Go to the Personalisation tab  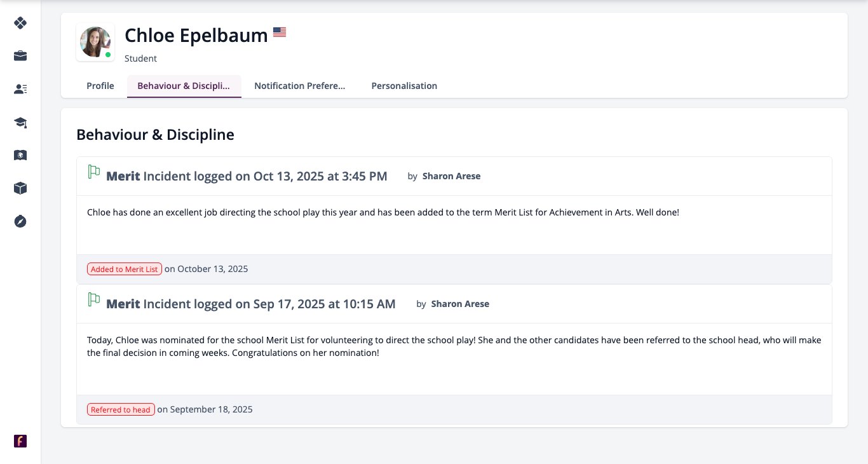click(404, 86)
